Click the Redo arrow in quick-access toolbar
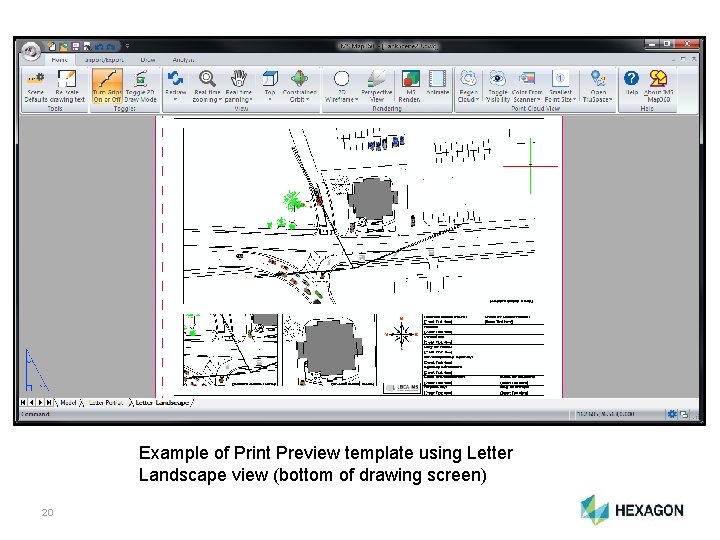The height and width of the screenshot is (540, 720). 111,47
